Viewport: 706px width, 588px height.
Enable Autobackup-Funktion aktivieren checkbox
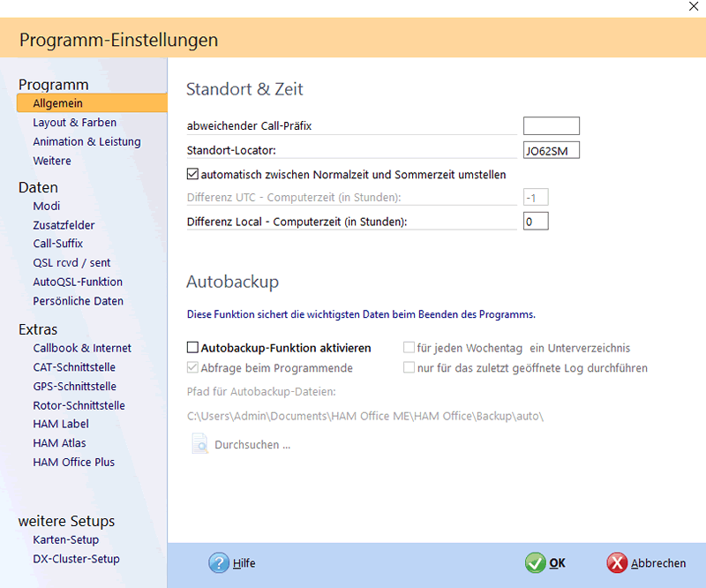[x=192, y=347]
